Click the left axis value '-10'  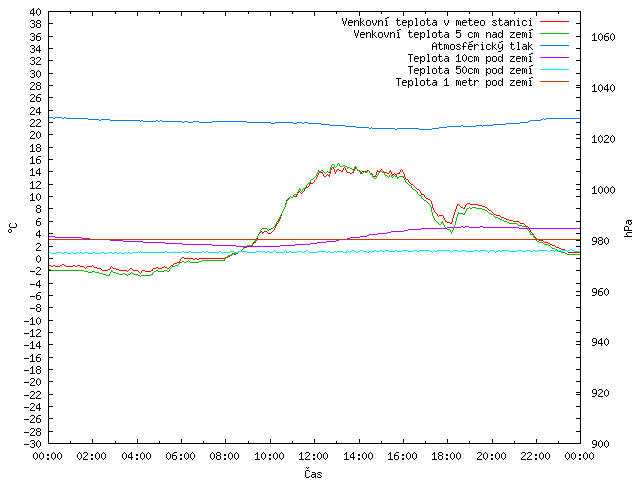point(33,321)
